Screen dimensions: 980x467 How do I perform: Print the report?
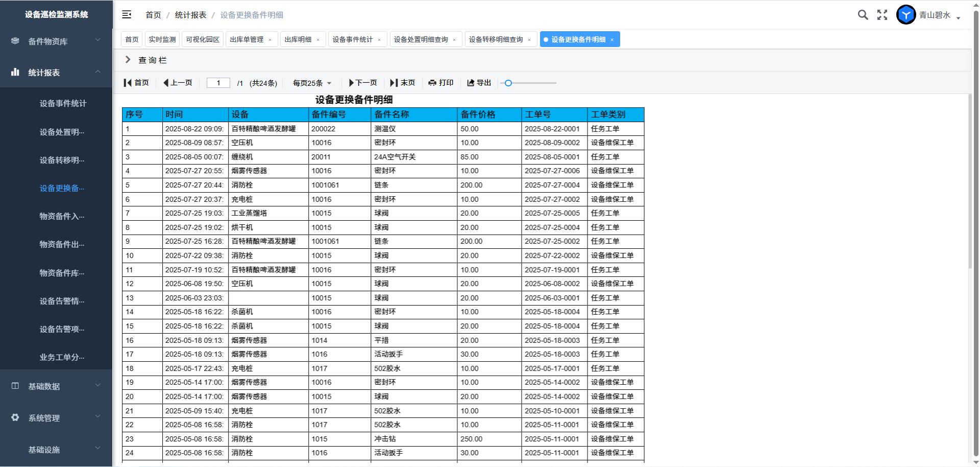point(441,83)
